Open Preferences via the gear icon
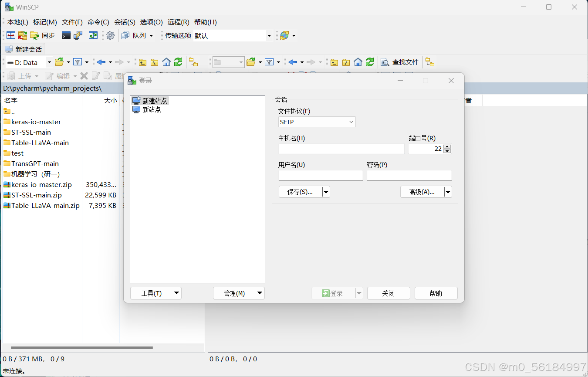This screenshot has width=588, height=377. (110, 35)
